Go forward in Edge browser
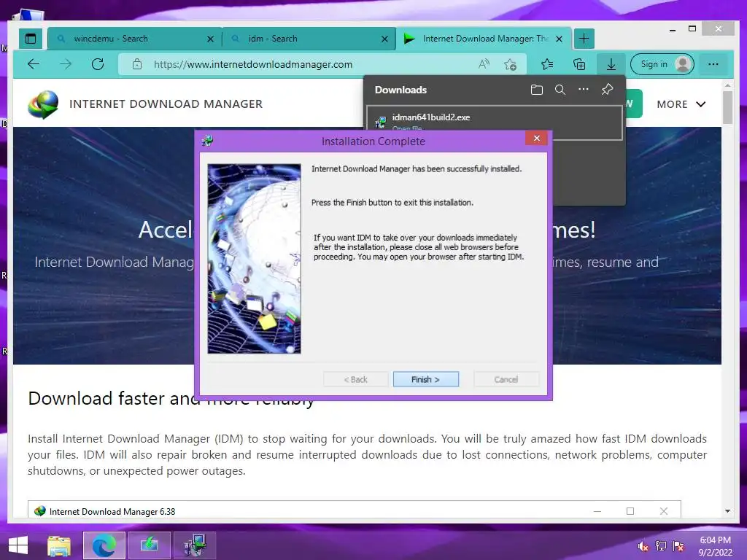747x560 pixels. (66, 64)
